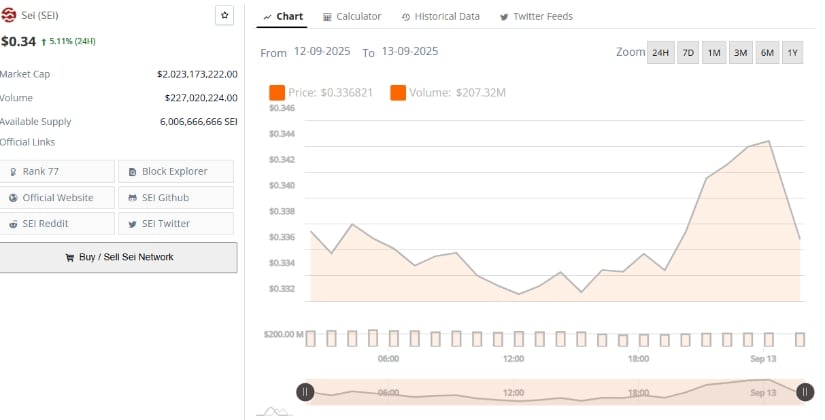The height and width of the screenshot is (420, 825).
Task: Click the Sei coin logo icon
Action: point(8,16)
